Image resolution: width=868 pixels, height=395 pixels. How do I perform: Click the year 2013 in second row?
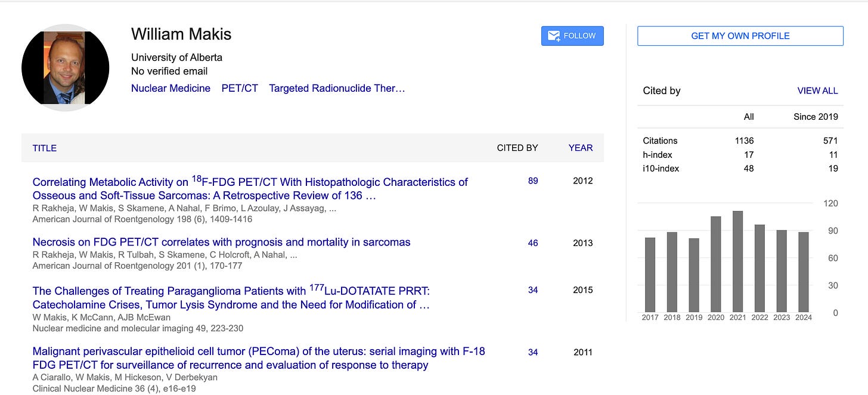pyautogui.click(x=582, y=242)
